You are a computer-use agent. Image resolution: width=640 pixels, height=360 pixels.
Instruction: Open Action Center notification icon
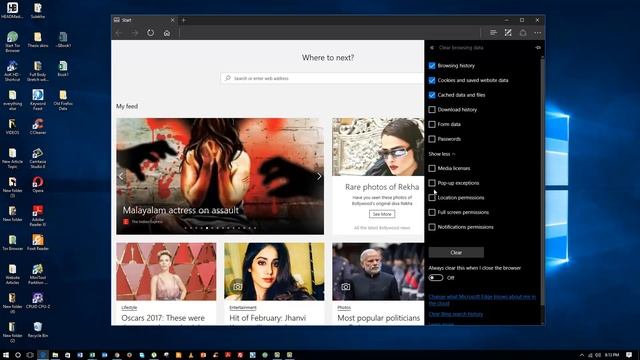coord(629,355)
